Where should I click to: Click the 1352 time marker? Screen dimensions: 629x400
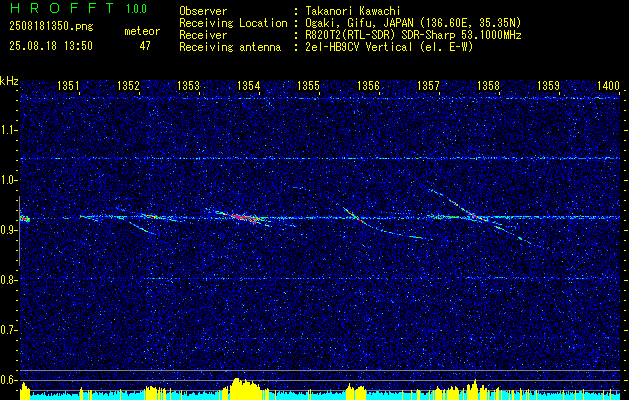pyautogui.click(x=128, y=85)
